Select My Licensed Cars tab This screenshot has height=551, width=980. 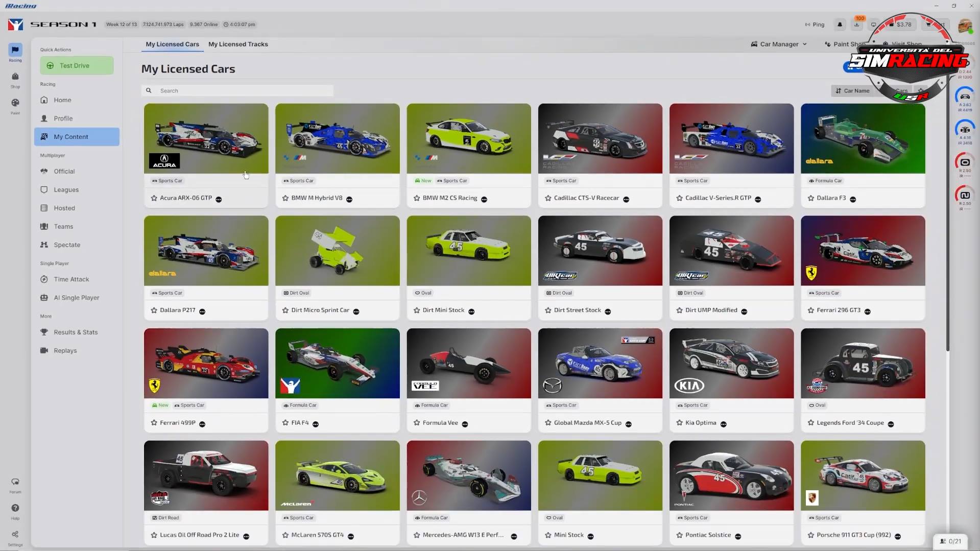[173, 44]
